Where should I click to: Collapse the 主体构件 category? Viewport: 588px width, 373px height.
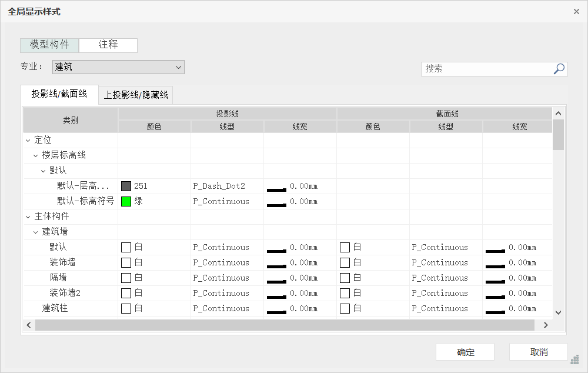click(28, 217)
